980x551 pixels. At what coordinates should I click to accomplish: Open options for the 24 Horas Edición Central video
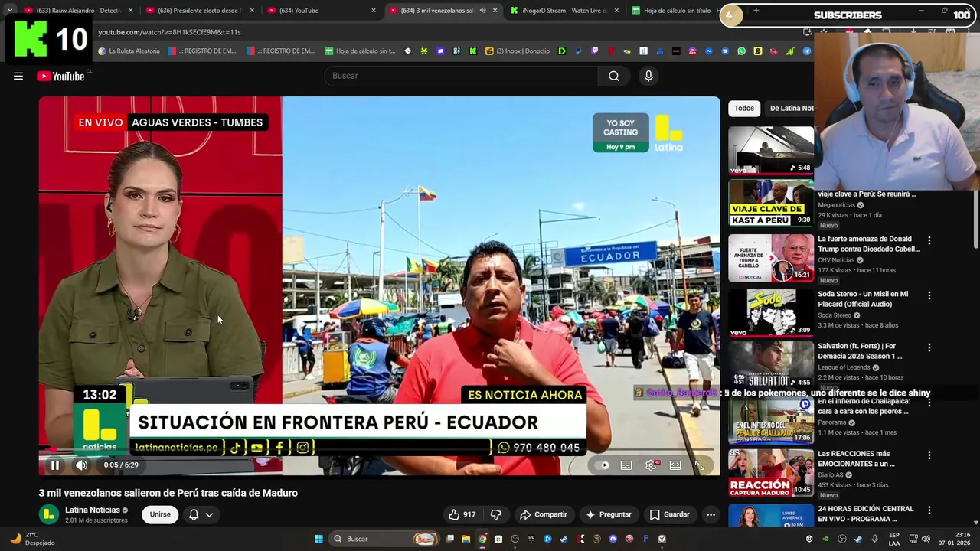point(929,510)
